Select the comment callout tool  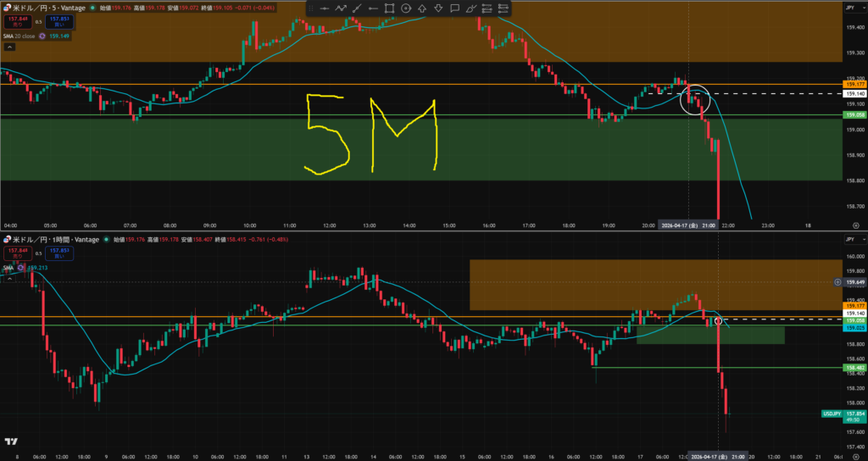point(454,8)
